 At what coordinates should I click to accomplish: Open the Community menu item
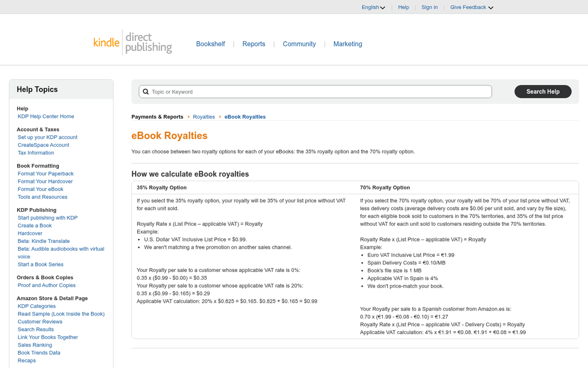(x=299, y=44)
